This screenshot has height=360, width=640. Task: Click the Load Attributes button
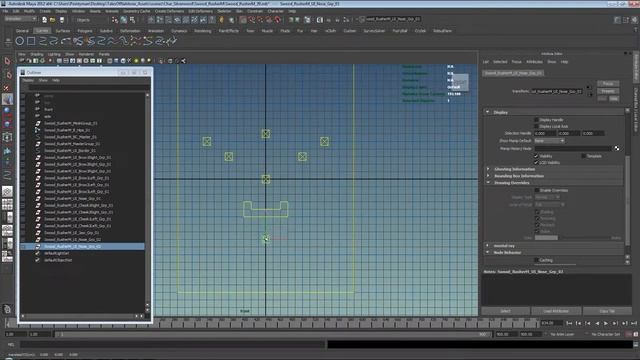pyautogui.click(x=556, y=311)
